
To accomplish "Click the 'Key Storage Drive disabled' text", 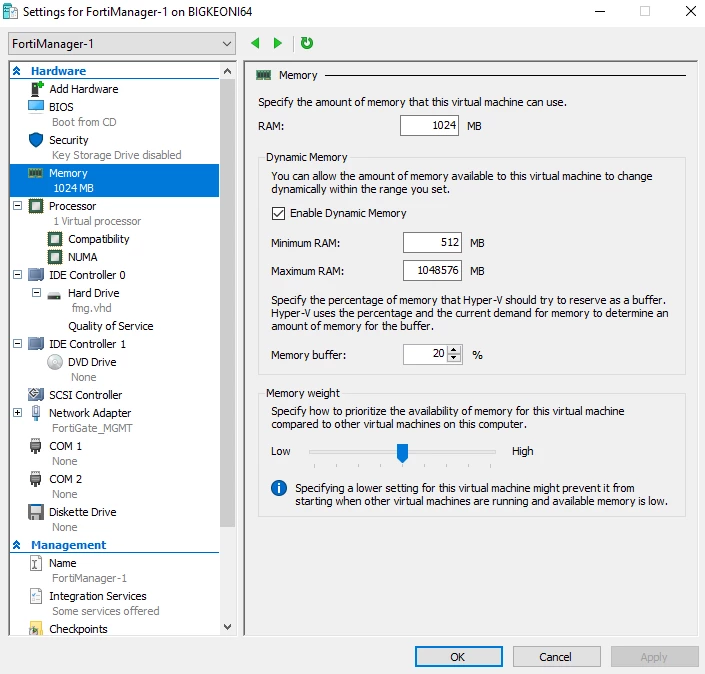I will pyautogui.click(x=116, y=155).
